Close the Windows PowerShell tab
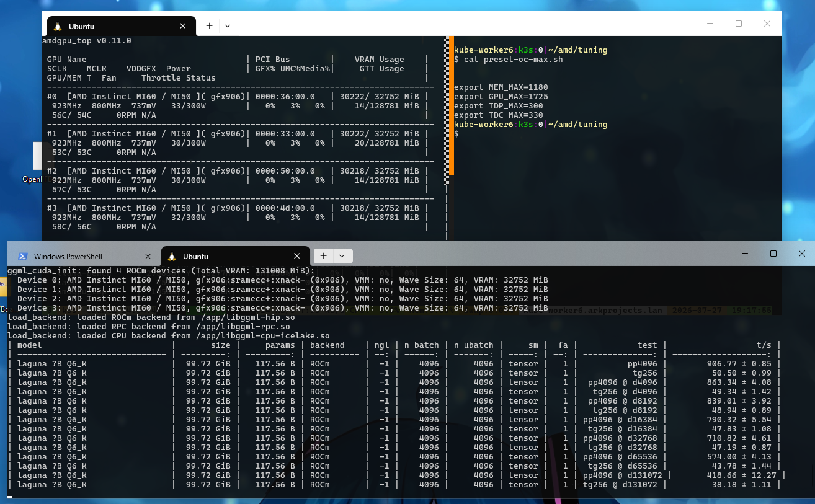 click(148, 256)
